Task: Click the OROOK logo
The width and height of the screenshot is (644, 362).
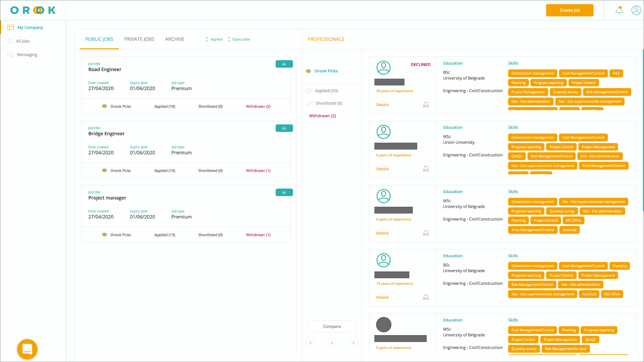Action: click(x=33, y=10)
